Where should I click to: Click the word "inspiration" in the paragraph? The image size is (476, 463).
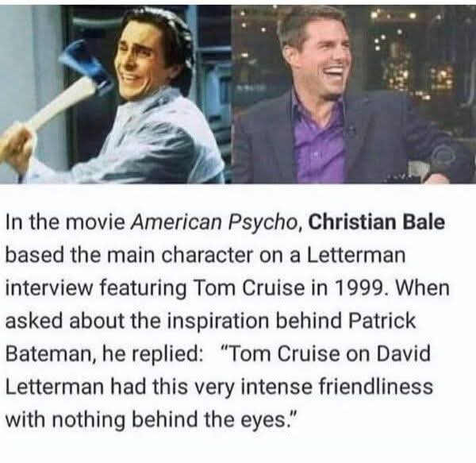(x=218, y=321)
